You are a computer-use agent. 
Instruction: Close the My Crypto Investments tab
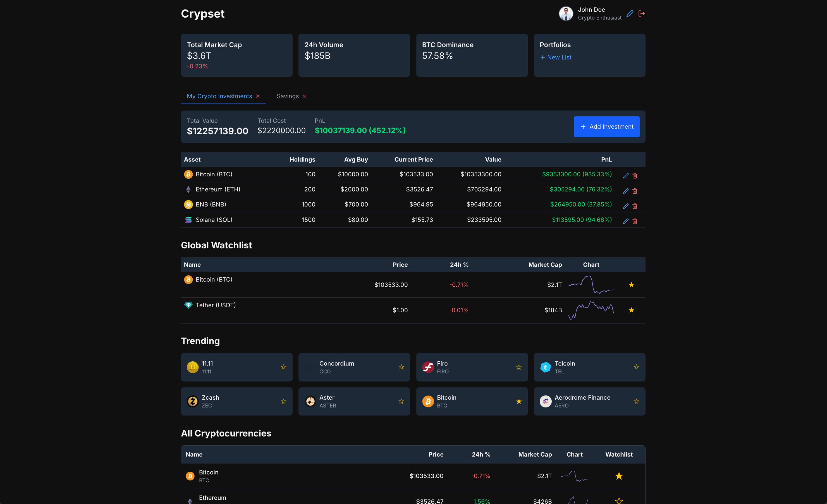click(258, 96)
